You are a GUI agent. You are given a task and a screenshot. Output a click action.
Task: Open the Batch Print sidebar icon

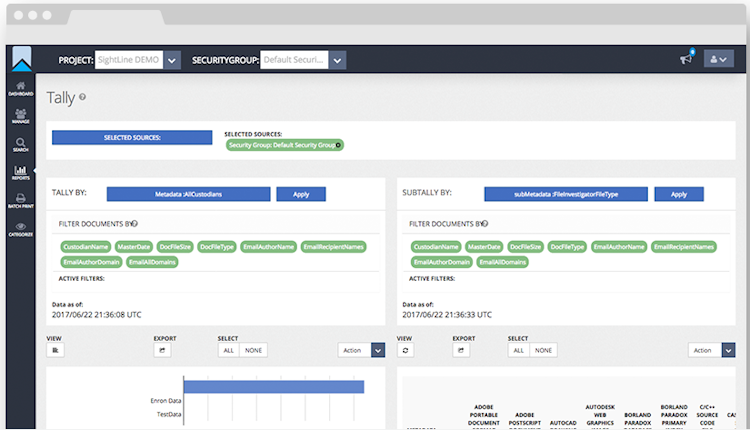(21, 201)
